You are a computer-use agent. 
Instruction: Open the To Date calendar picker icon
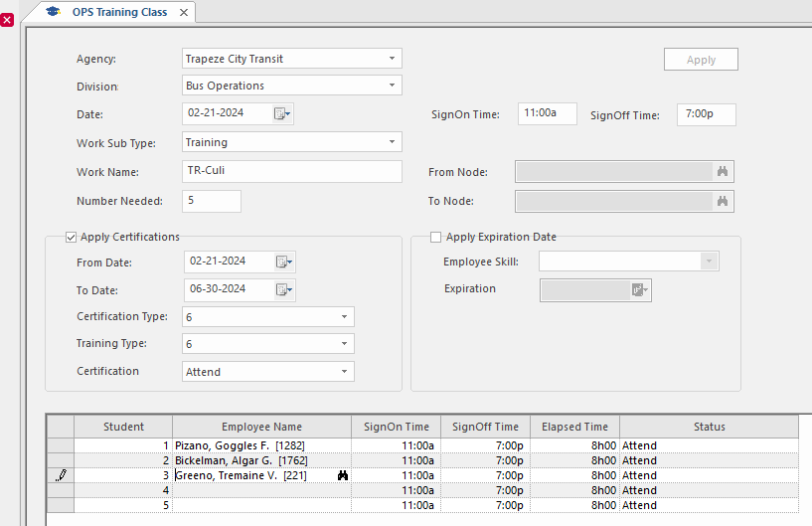pyautogui.click(x=284, y=289)
